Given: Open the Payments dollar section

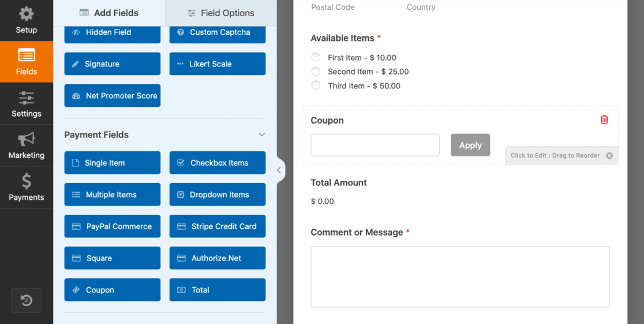Looking at the screenshot, I should [x=27, y=188].
